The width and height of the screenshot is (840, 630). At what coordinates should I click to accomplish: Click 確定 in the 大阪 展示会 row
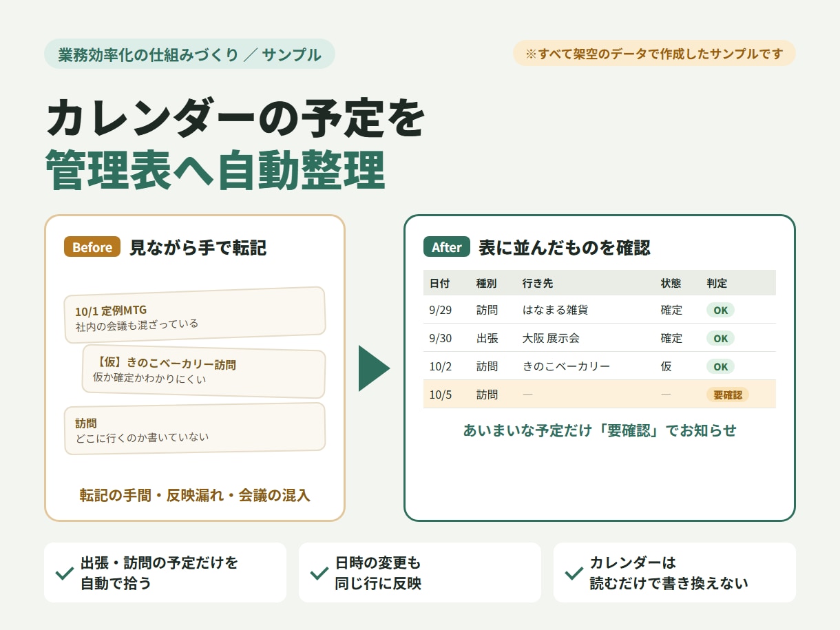671,338
